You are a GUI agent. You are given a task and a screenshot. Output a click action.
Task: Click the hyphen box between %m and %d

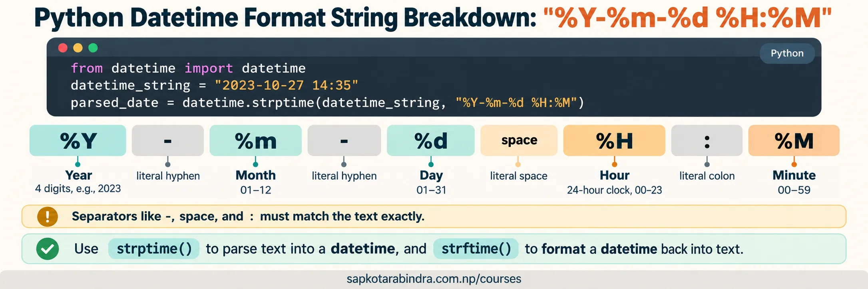tap(344, 141)
